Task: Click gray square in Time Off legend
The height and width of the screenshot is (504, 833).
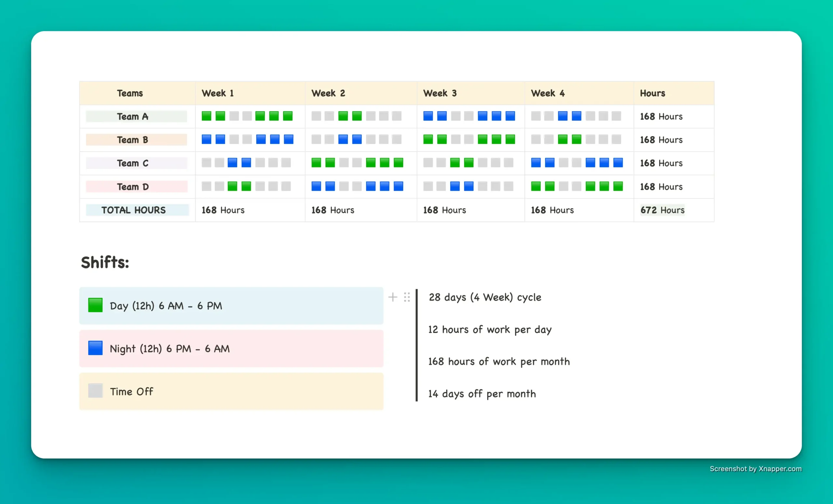Action: [95, 391]
